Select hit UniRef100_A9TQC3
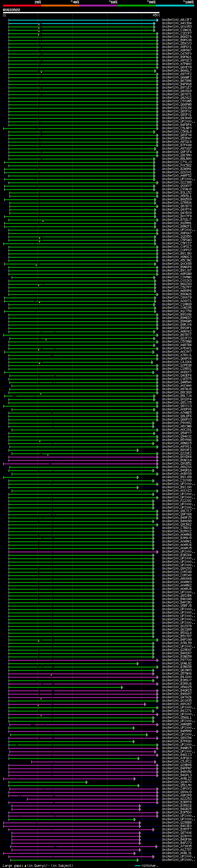The height and width of the screenshot is (868, 197). [177, 61]
